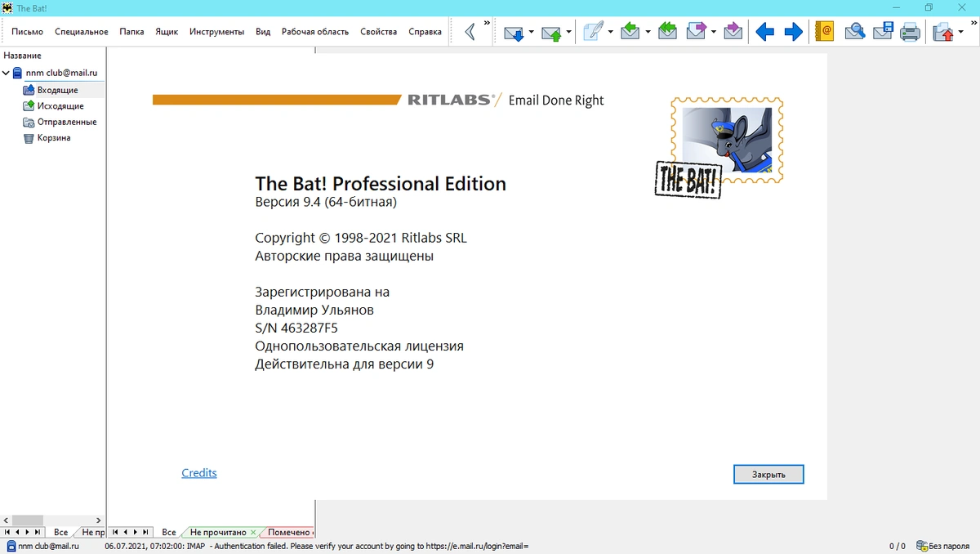Open the Справка menu
The width and height of the screenshot is (980, 554).
tap(425, 32)
